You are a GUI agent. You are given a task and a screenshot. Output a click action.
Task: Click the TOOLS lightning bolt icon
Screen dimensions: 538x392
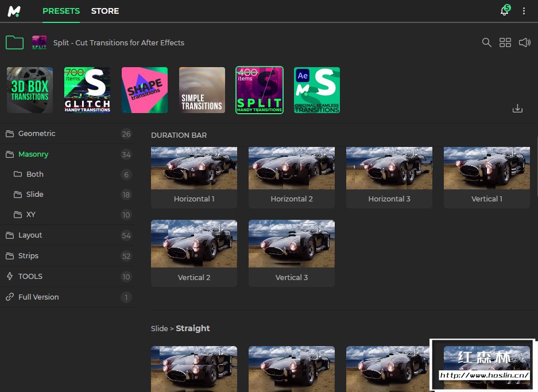(x=10, y=276)
